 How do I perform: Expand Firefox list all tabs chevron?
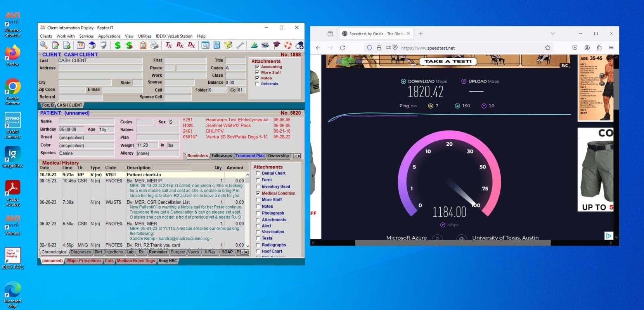click(x=552, y=34)
